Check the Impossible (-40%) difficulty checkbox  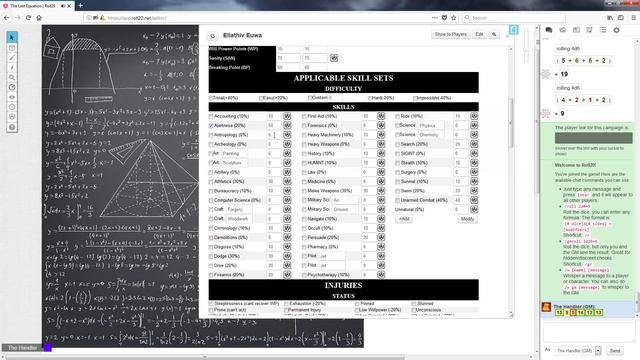(415, 98)
